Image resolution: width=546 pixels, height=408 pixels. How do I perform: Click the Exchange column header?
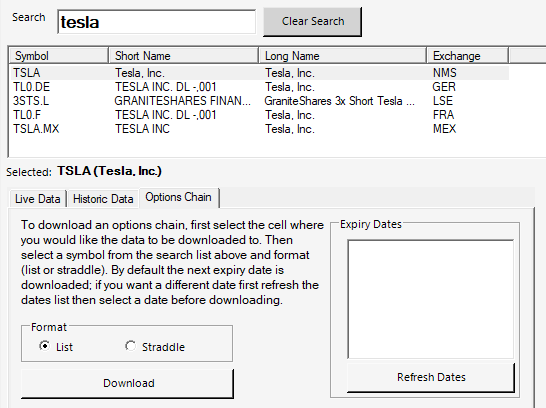(x=467, y=56)
